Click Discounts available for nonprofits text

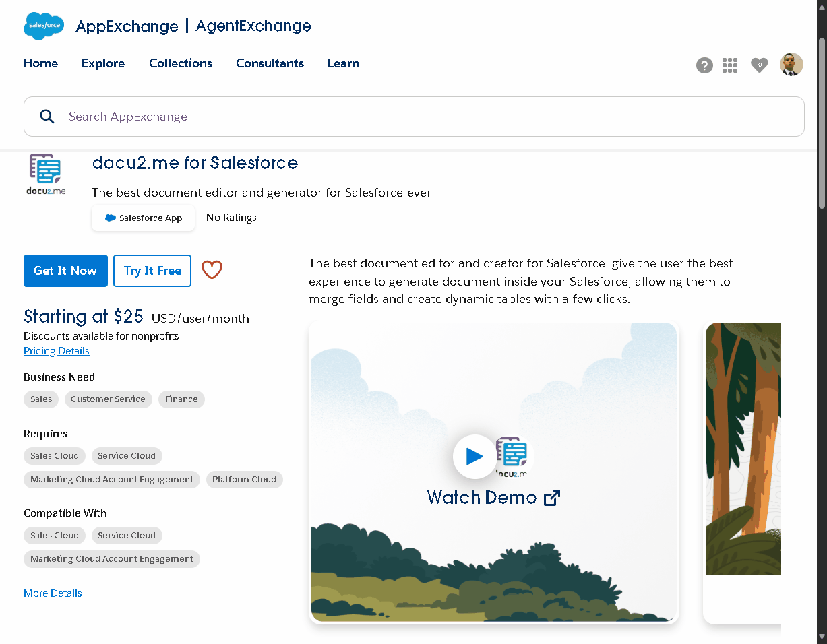pos(101,336)
